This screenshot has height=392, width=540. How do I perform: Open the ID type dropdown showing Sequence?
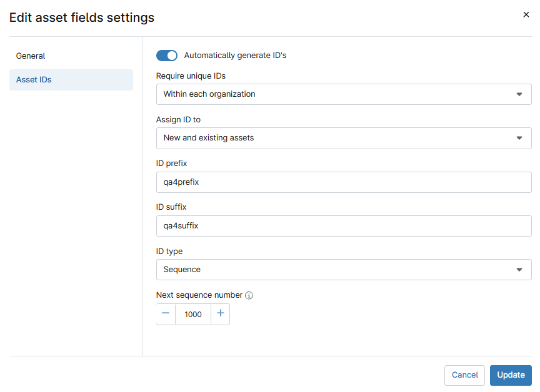(344, 270)
